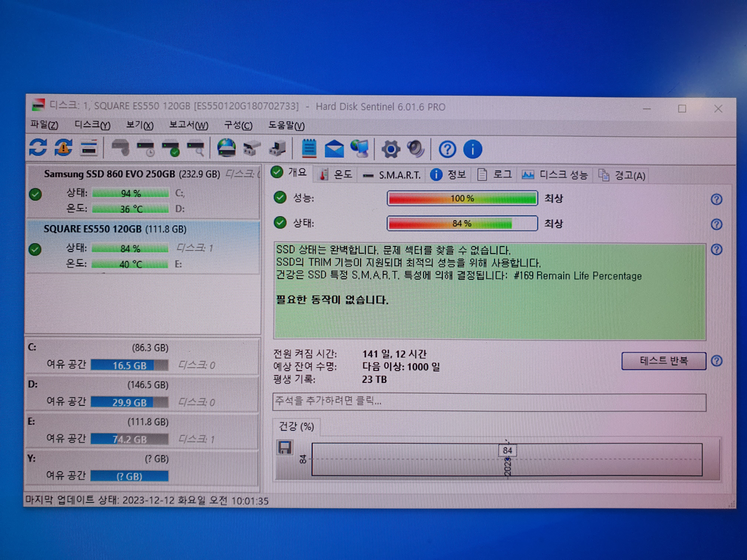The width and height of the screenshot is (747, 560).
Task: Click the question mark help toolbar icon
Action: (447, 149)
